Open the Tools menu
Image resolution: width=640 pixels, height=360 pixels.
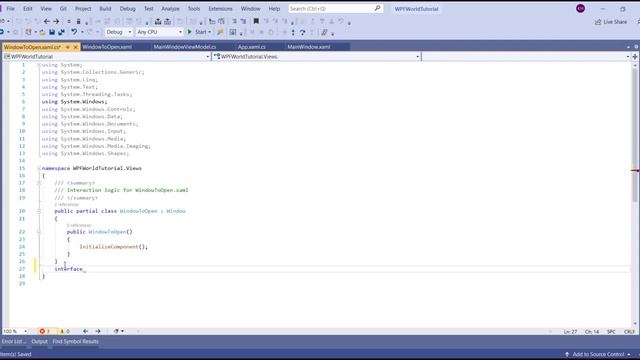193,9
